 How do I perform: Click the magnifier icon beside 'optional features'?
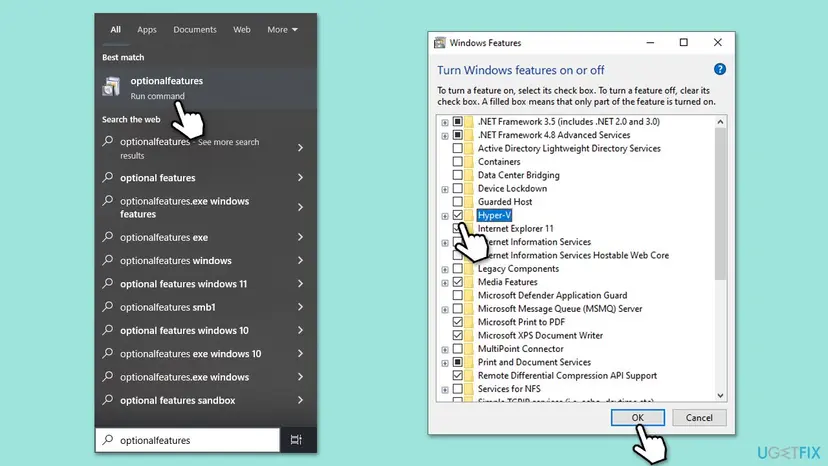[x=108, y=177]
